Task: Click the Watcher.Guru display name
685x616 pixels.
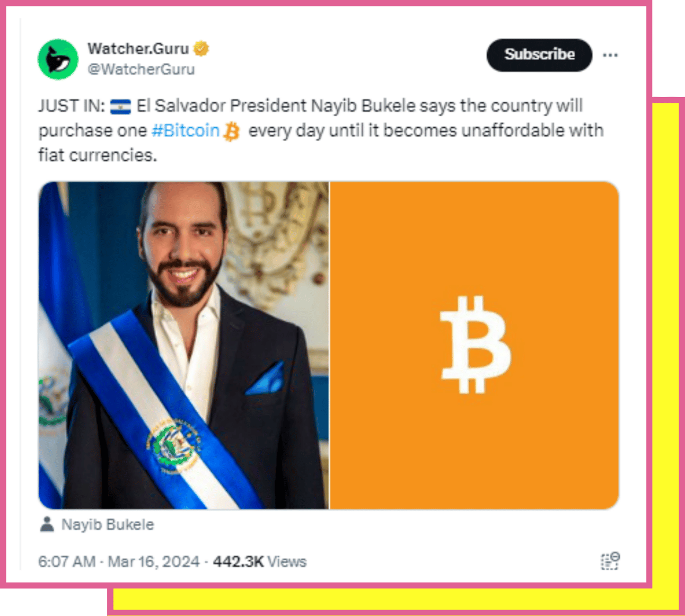Action: click(x=138, y=49)
